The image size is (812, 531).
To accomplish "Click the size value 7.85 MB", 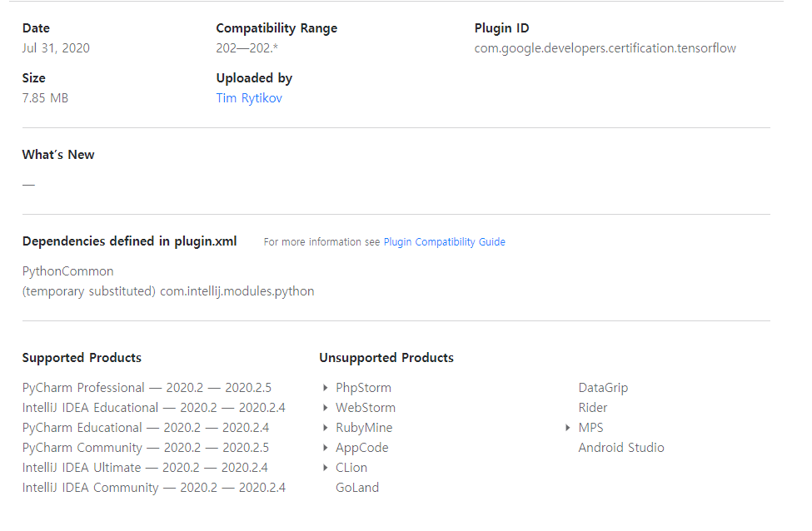I will (45, 98).
